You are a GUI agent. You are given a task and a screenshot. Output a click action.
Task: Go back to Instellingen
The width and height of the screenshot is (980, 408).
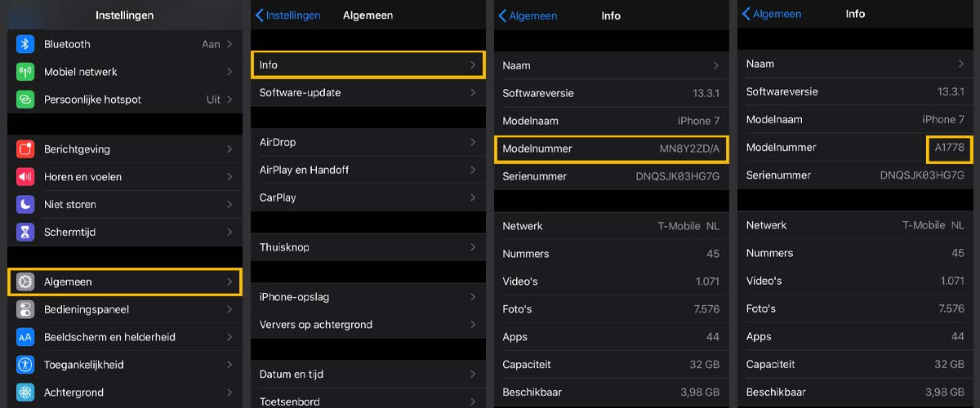(287, 15)
